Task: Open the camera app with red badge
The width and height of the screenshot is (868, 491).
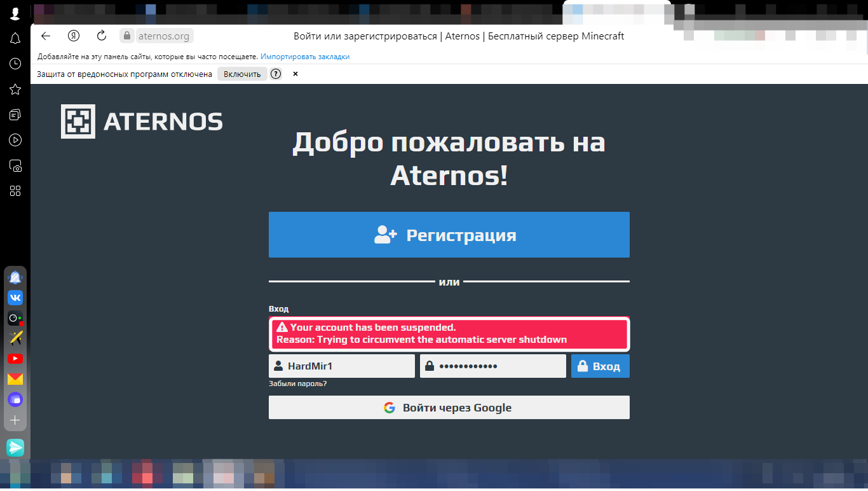Action: pos(15,318)
